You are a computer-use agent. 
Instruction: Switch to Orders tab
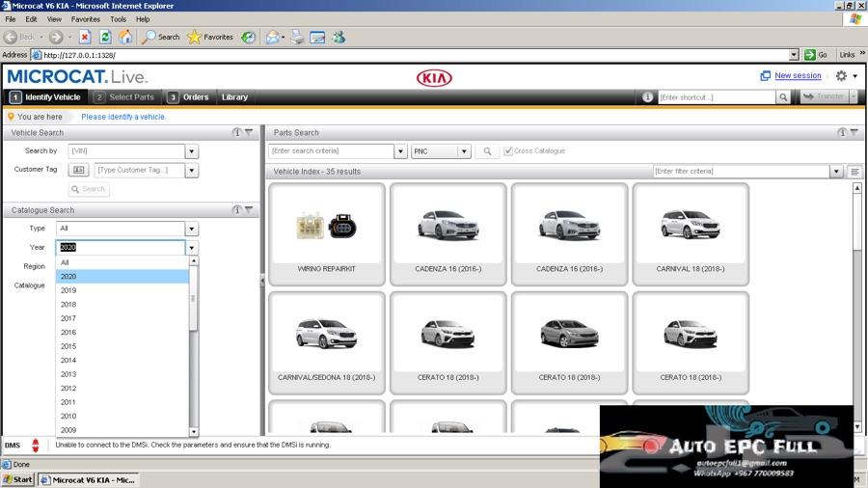click(189, 96)
